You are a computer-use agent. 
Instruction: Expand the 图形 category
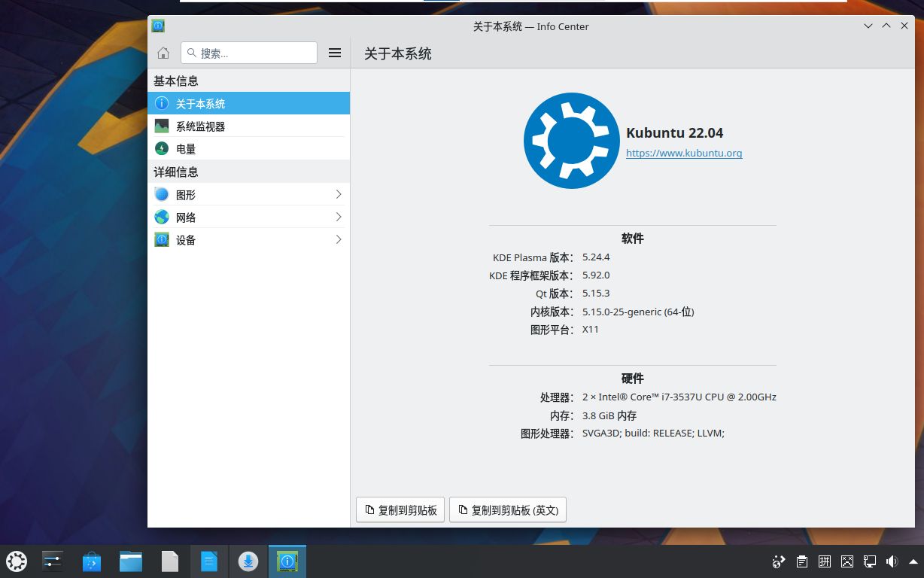point(249,194)
